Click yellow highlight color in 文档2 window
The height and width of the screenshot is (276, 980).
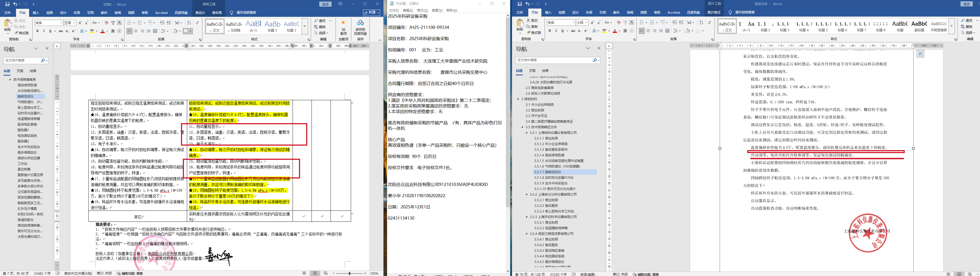point(92,31)
